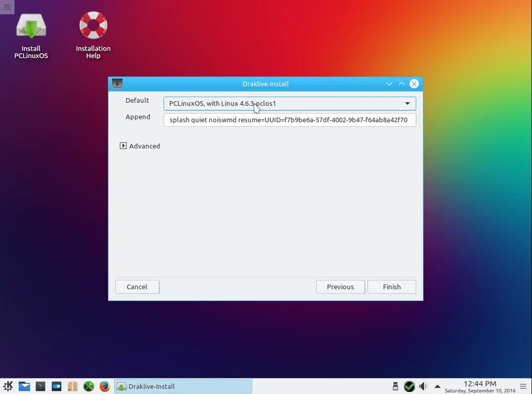Image resolution: width=532 pixels, height=394 pixels.
Task: Open the file manager taskbar icon
Action: 73,386
